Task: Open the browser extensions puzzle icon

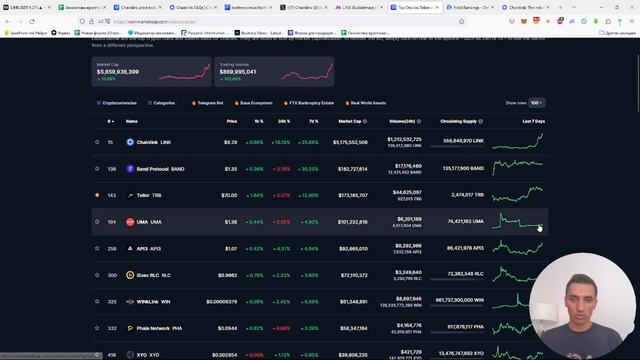Action: [x=608, y=21]
